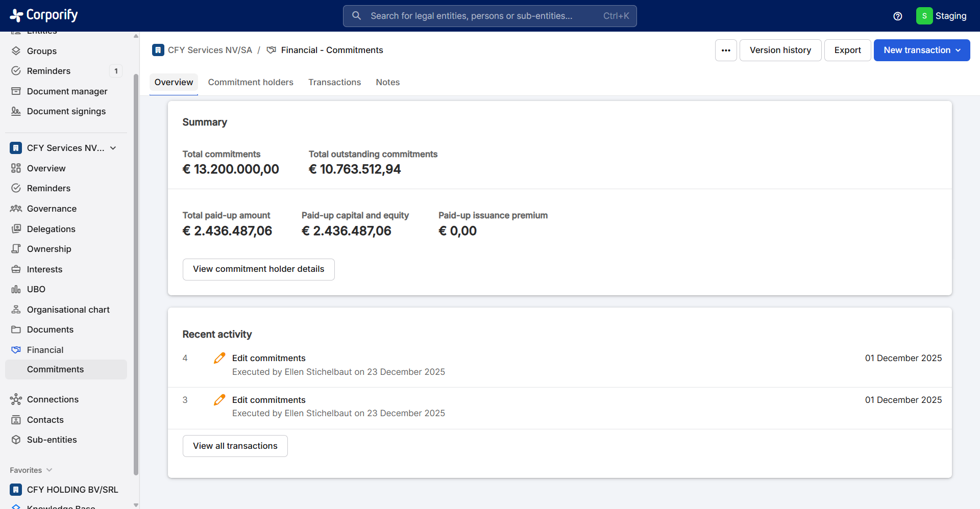980x509 pixels.
Task: Open the three-dots more options menu
Action: click(x=726, y=50)
